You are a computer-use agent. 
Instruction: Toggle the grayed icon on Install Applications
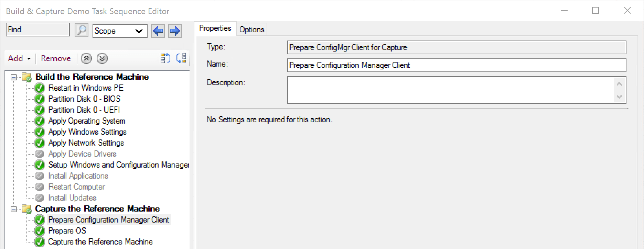coord(39,176)
